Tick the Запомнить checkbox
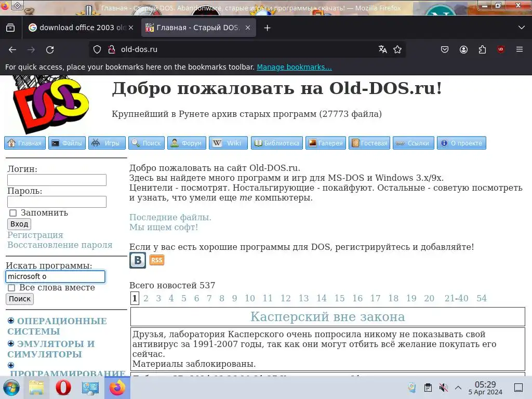The height and width of the screenshot is (399, 532). [13, 213]
